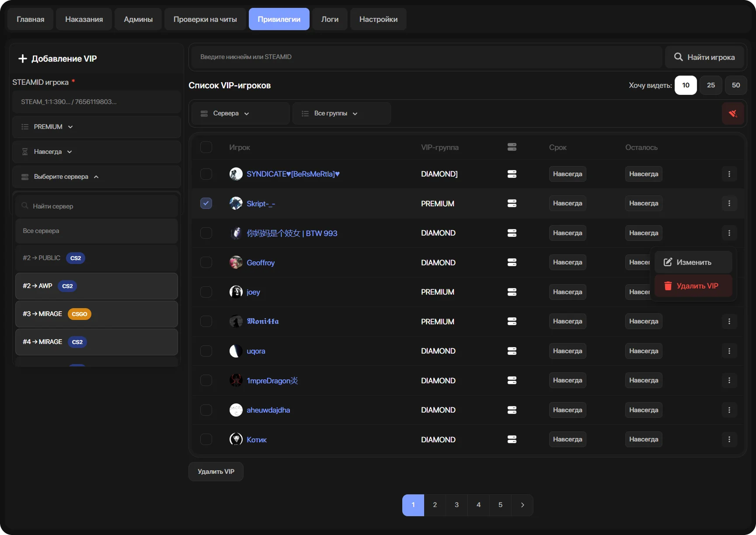Image resolution: width=756 pixels, height=535 pixels.
Task: Open the Сервера filter dropdown
Action: (240, 114)
